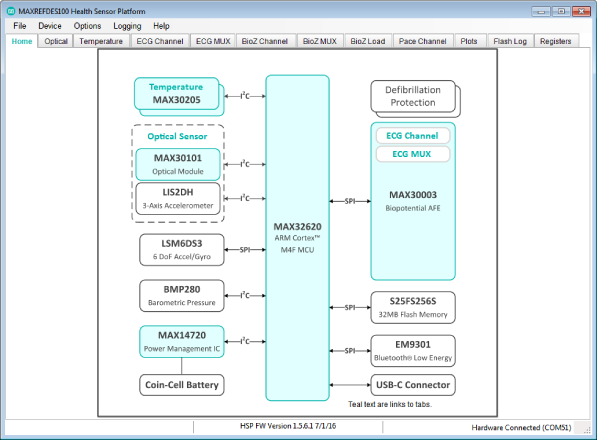The height and width of the screenshot is (440, 597).
Task: Open the Options menu
Action: 87,26
